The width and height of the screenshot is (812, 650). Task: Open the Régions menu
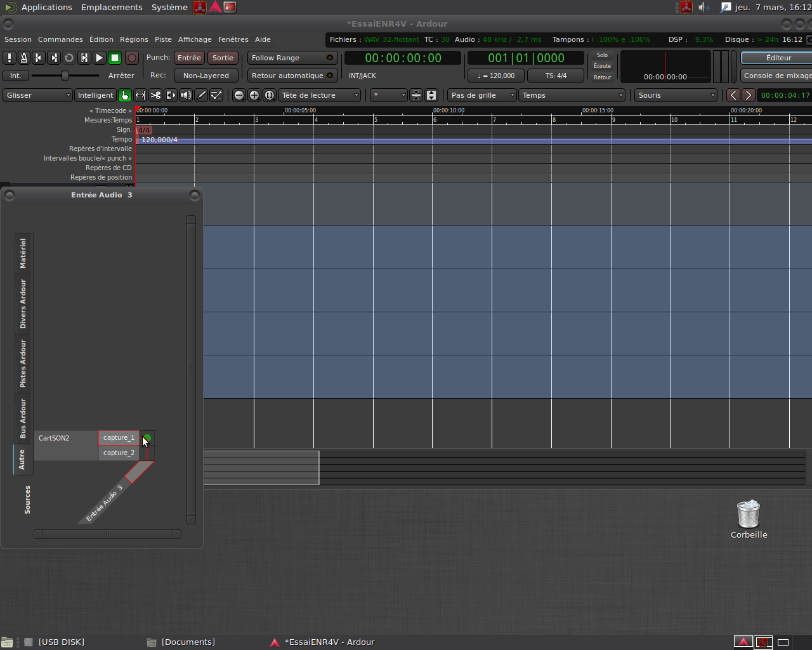(134, 39)
